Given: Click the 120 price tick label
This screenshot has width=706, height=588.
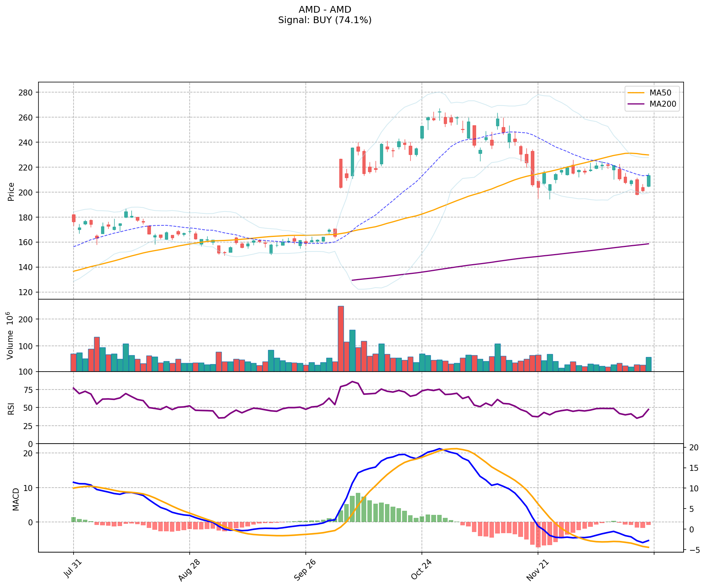Looking at the screenshot, I should [26, 292].
